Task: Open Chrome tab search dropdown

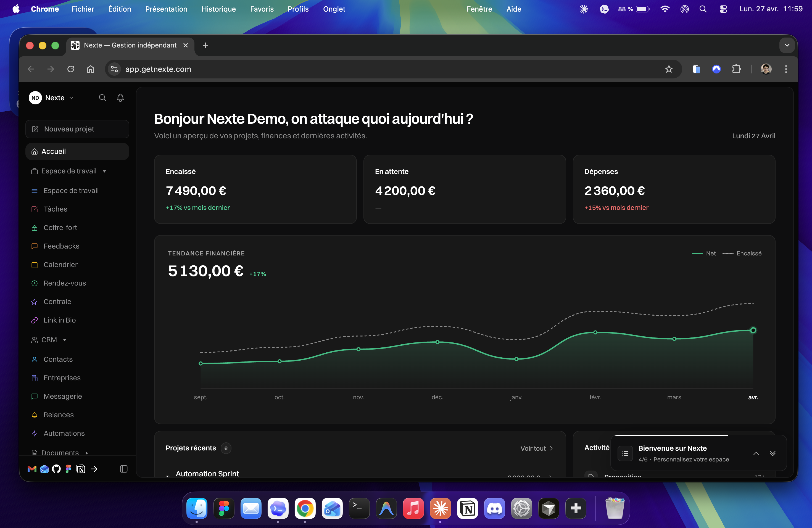Action: (787, 45)
